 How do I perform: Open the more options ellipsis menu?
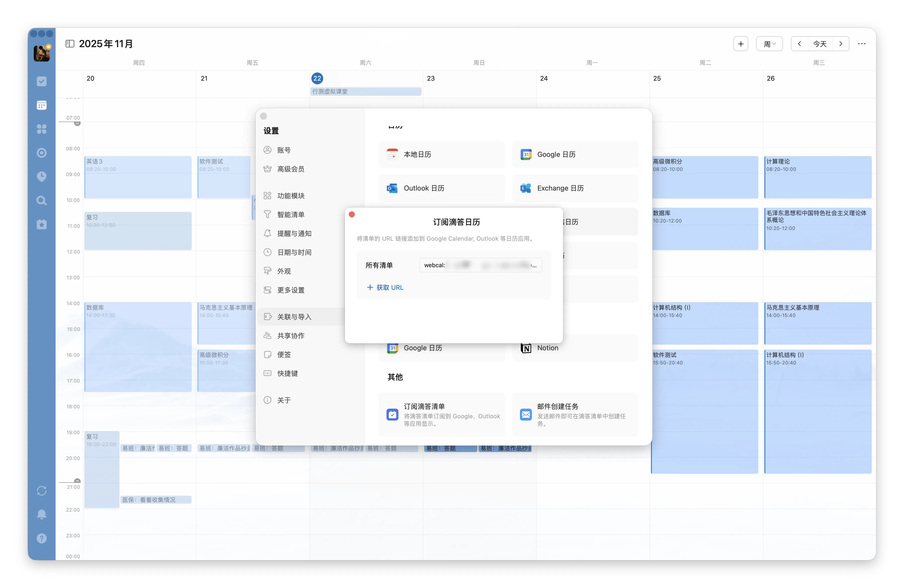(x=862, y=44)
